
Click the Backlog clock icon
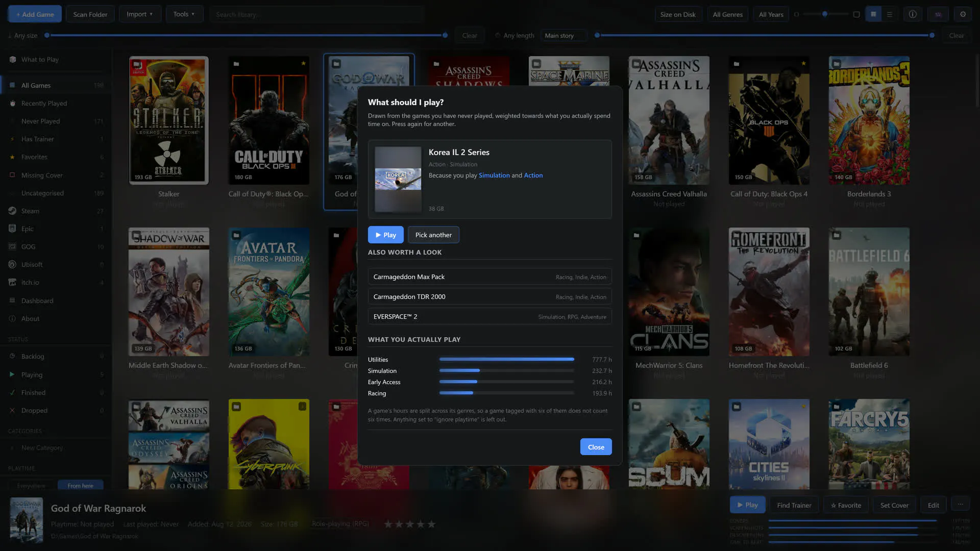[x=12, y=356]
